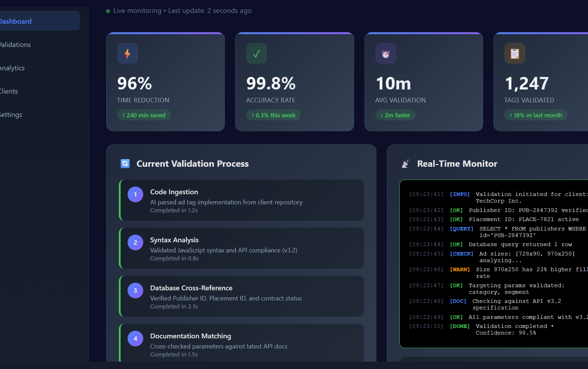Click the satellite icon beside Real-Time Monitor

coord(405,164)
